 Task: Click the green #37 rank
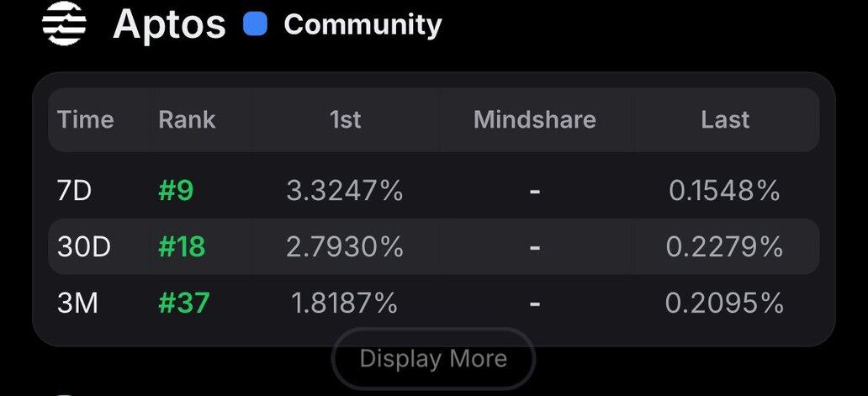tap(184, 303)
